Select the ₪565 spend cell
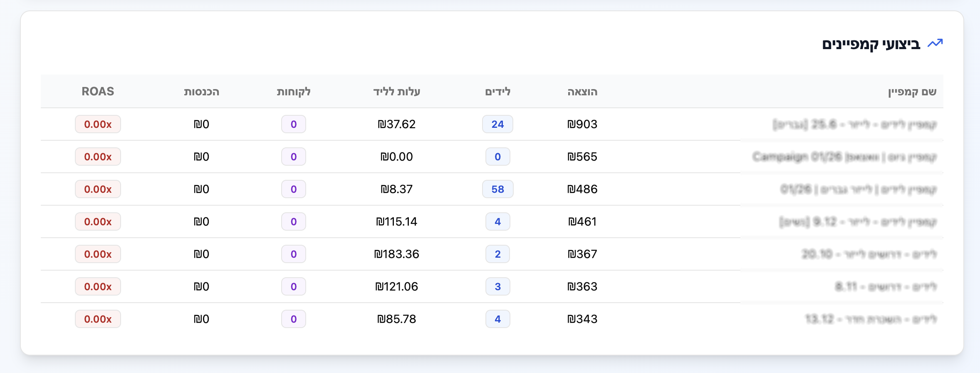The width and height of the screenshot is (980, 373). (x=582, y=157)
